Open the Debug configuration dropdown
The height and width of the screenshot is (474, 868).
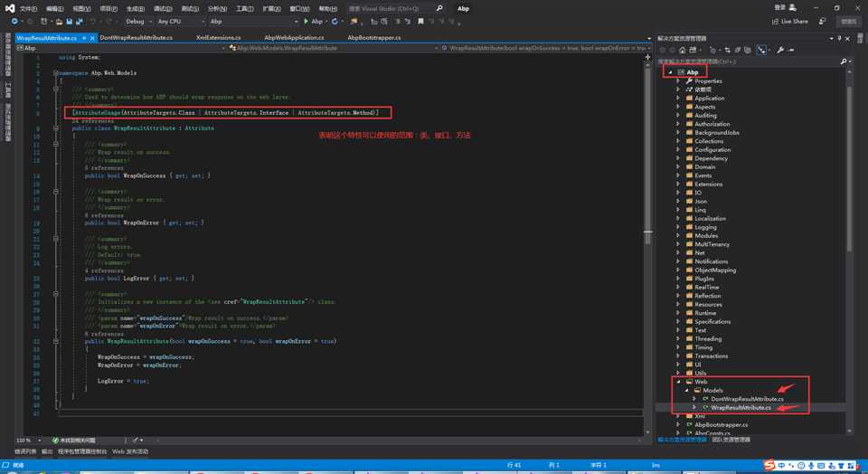(137, 21)
